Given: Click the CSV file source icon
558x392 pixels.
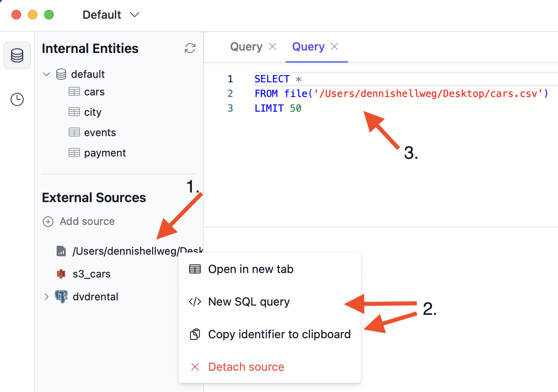Looking at the screenshot, I should point(61,251).
